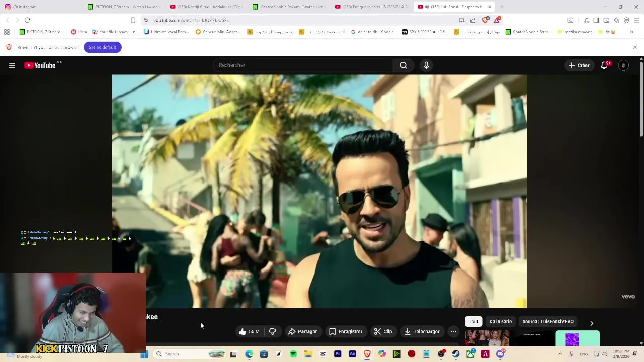Open more actions three-dot menu under video
Screen dimensions: 644x362
(453, 332)
